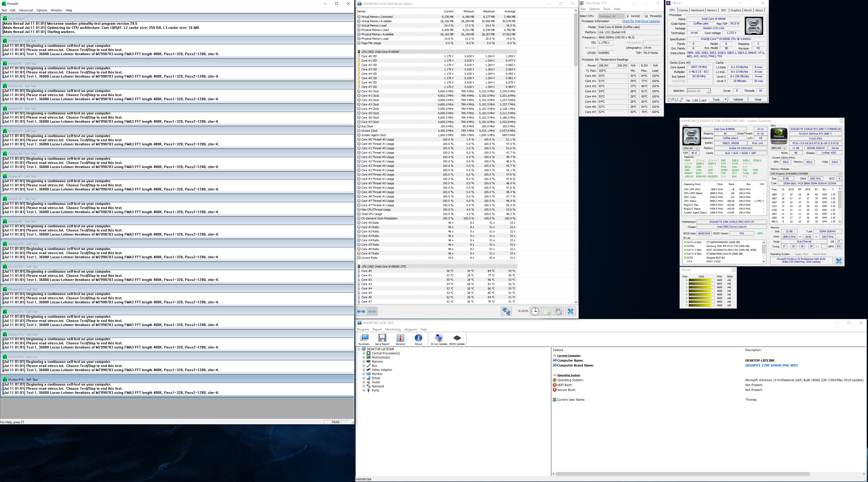Expand the Video Adapter tree node
This screenshot has height=482, width=868.
tap(364, 370)
